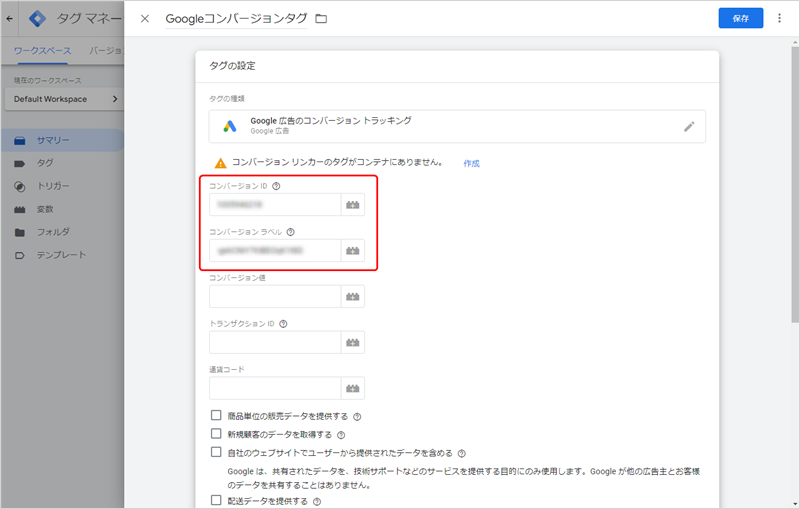Select the Google 広告のコンバージョン トラッキング tag type
The height and width of the screenshot is (509, 800).
pos(457,126)
